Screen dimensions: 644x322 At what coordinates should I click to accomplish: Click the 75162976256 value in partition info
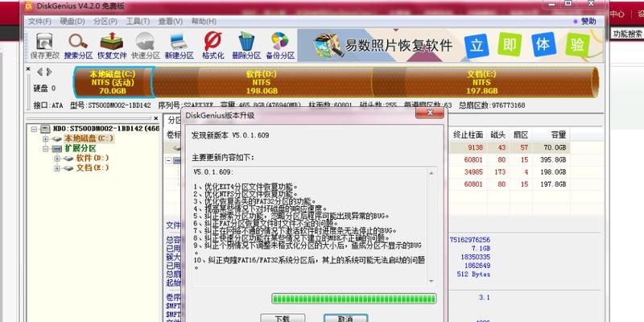click(x=470, y=239)
